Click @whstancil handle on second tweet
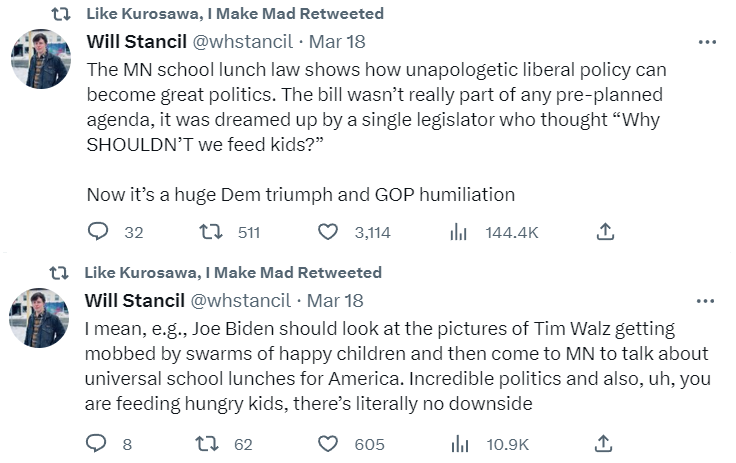 pyautogui.click(x=240, y=300)
